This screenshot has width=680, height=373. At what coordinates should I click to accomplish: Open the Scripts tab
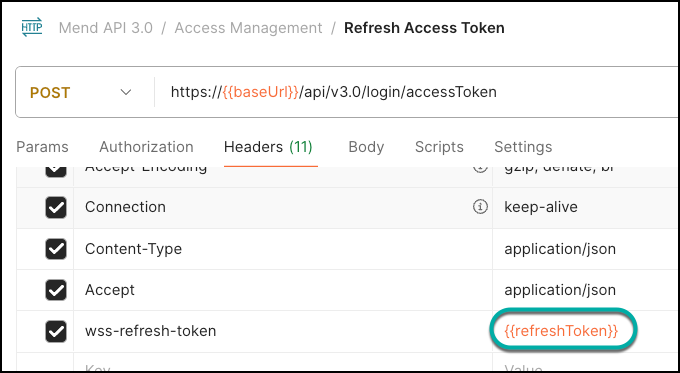(x=439, y=147)
